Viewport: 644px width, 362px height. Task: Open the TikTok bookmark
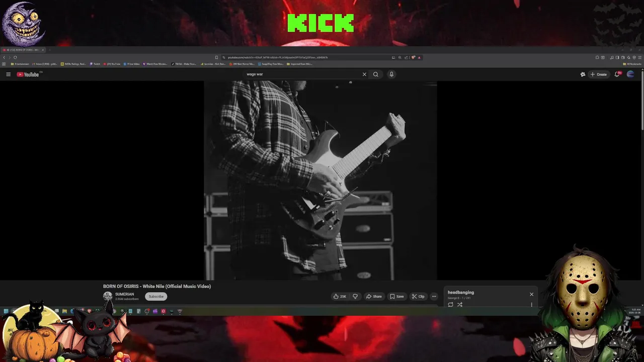(x=184, y=64)
